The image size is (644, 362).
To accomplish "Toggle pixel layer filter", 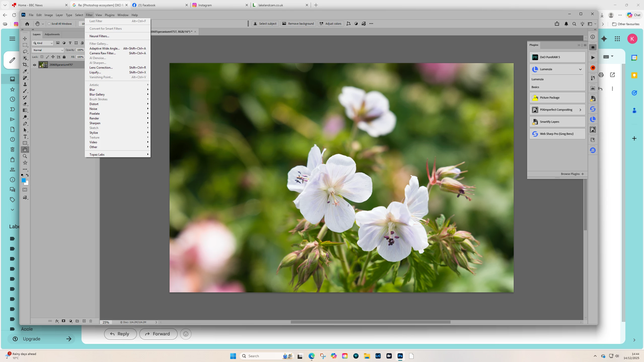I will 58,43.
